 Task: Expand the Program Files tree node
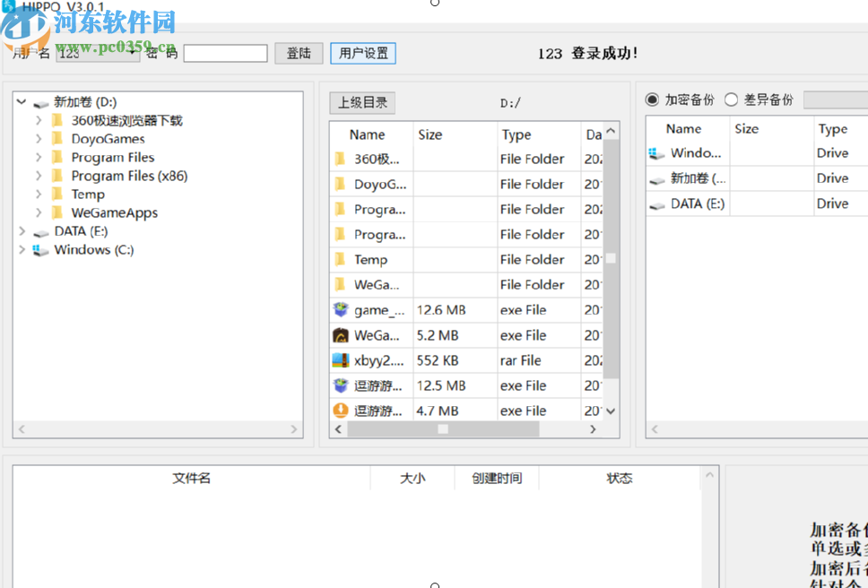[x=38, y=157]
